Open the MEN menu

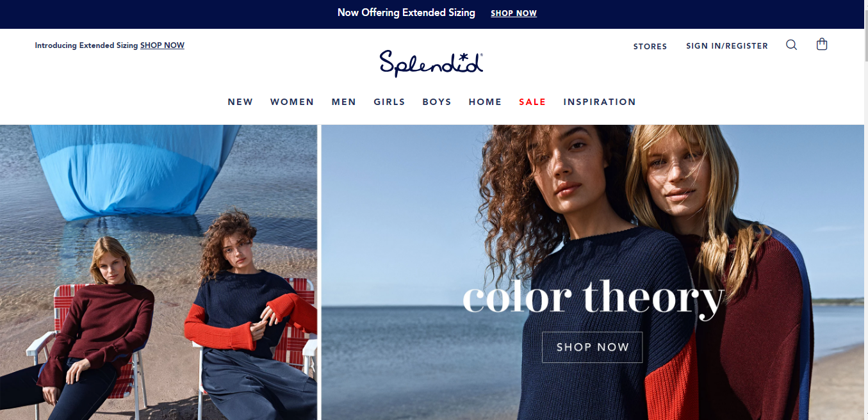[344, 102]
